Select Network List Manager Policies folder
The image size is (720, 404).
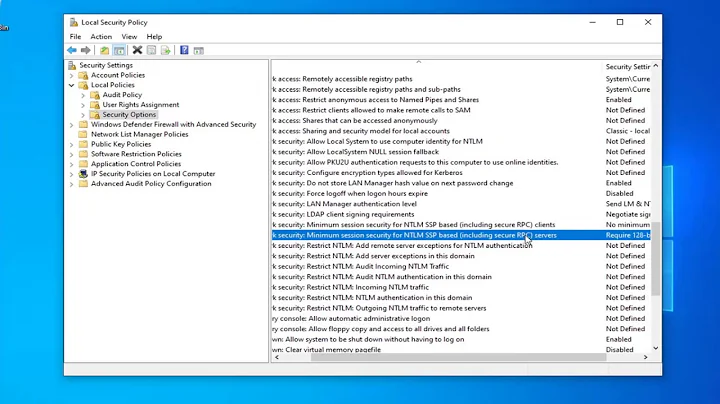click(139, 134)
